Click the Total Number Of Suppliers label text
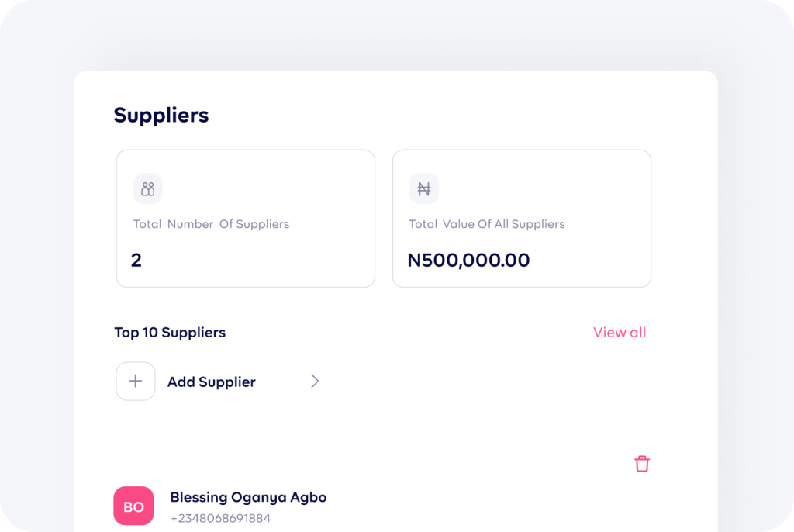The image size is (794, 532). point(211,224)
